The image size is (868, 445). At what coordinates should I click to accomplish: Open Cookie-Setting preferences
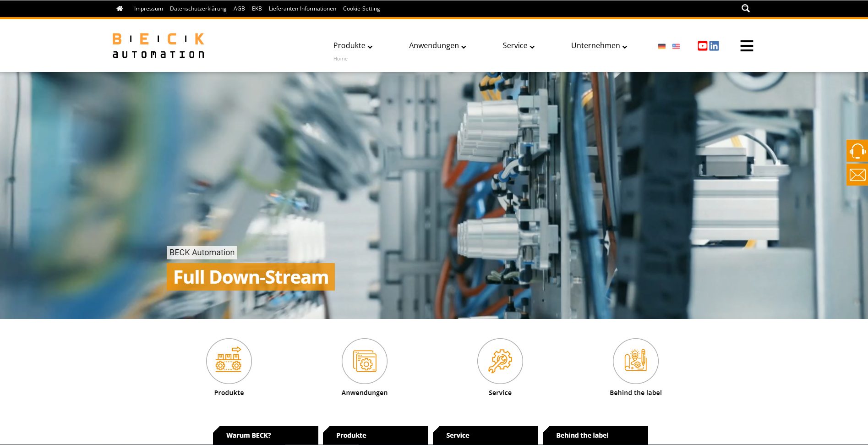tap(361, 8)
